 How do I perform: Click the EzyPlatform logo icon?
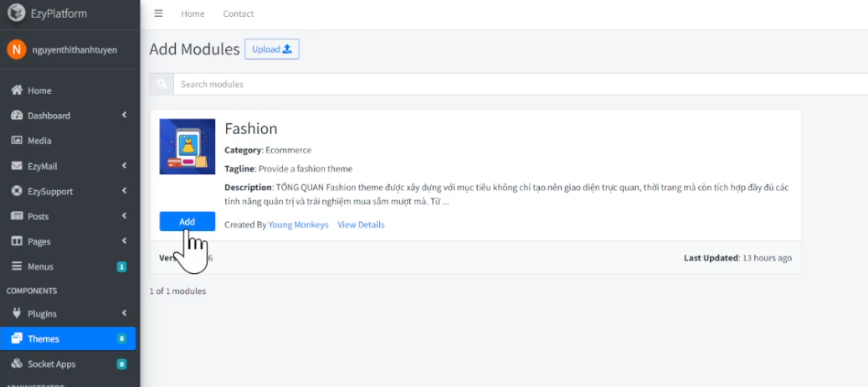point(15,13)
